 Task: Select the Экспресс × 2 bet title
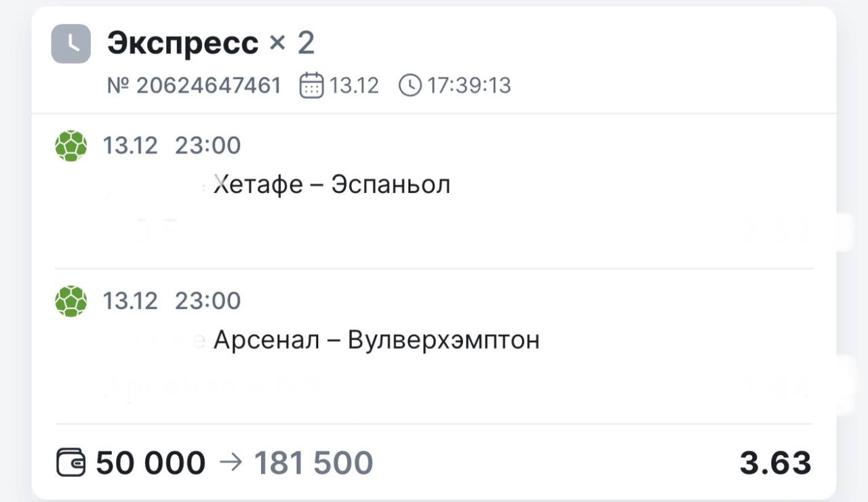pyautogui.click(x=211, y=43)
